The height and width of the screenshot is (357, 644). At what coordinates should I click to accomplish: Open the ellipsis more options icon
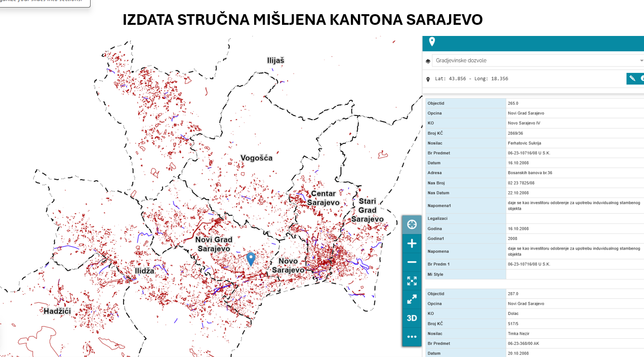tap(412, 336)
